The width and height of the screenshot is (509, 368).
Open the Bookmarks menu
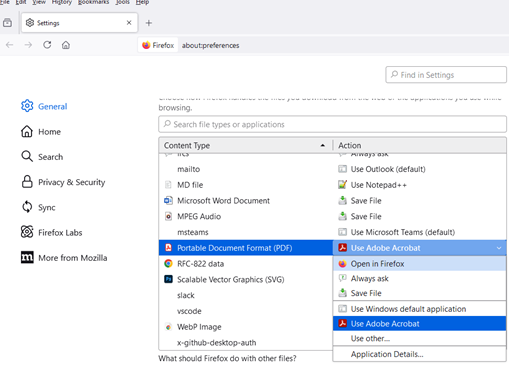point(93,2)
